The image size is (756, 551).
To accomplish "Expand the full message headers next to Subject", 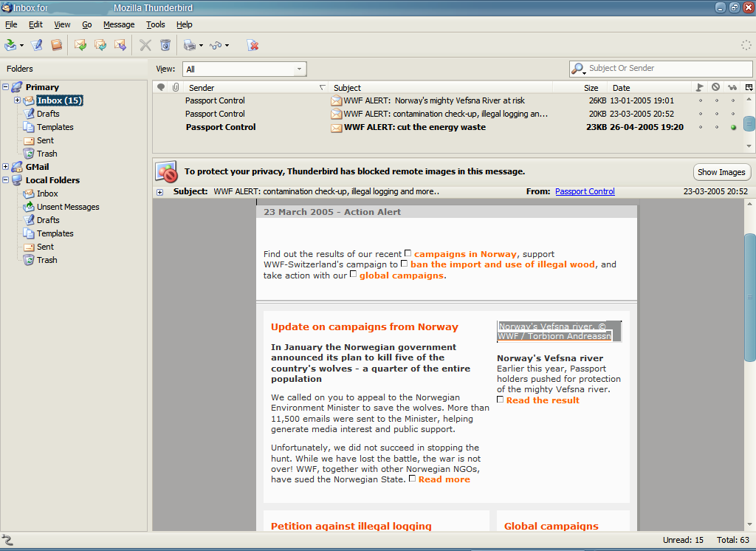I will (160, 192).
